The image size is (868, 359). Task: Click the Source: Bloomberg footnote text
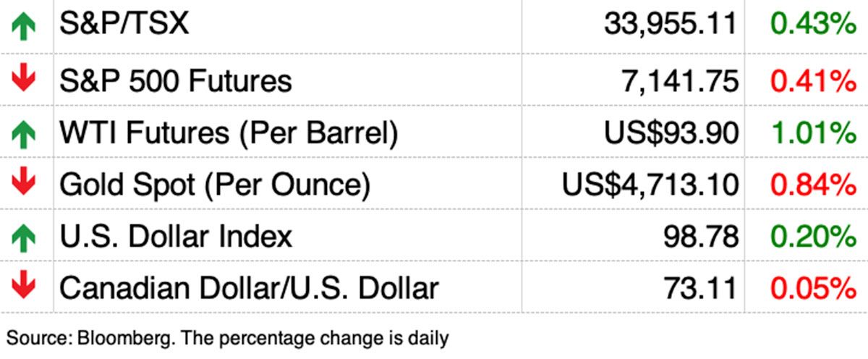click(x=228, y=337)
